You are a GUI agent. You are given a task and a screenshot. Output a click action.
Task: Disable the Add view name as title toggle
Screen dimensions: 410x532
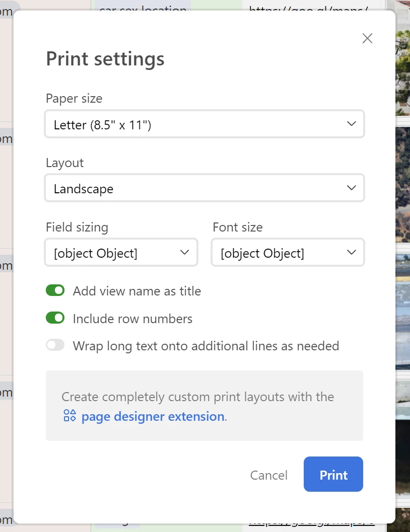coord(55,290)
